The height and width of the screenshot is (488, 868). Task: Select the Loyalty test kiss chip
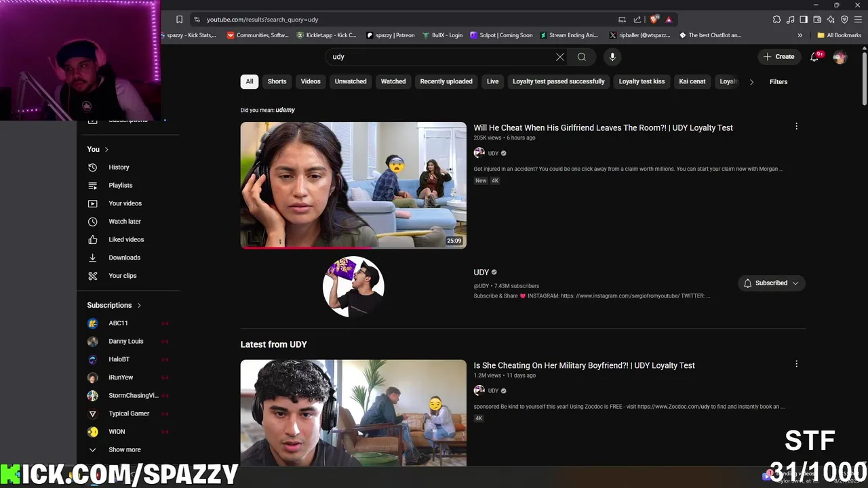[x=642, y=81]
